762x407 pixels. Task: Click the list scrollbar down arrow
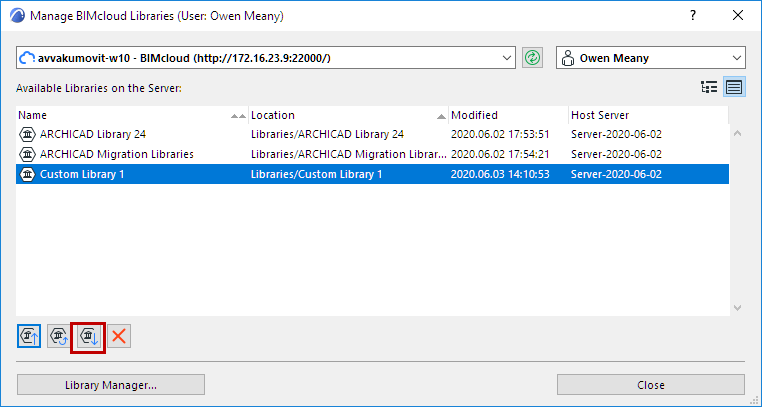pos(737,307)
